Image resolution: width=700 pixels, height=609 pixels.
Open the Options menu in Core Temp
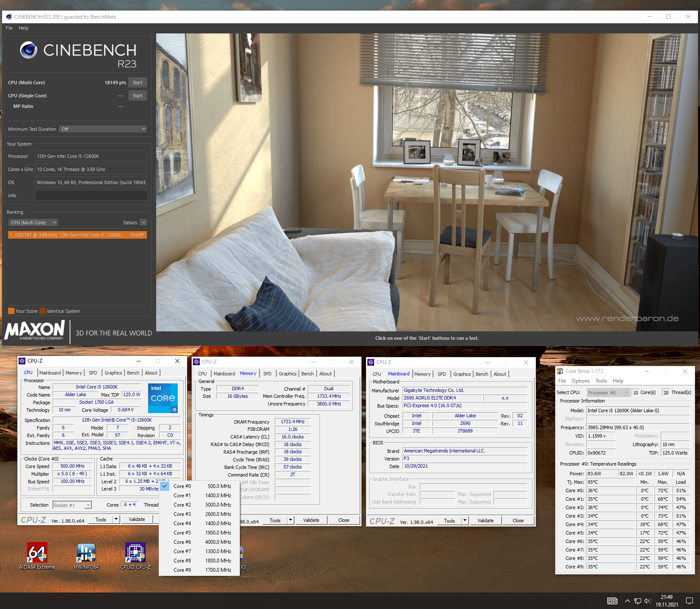tap(581, 381)
